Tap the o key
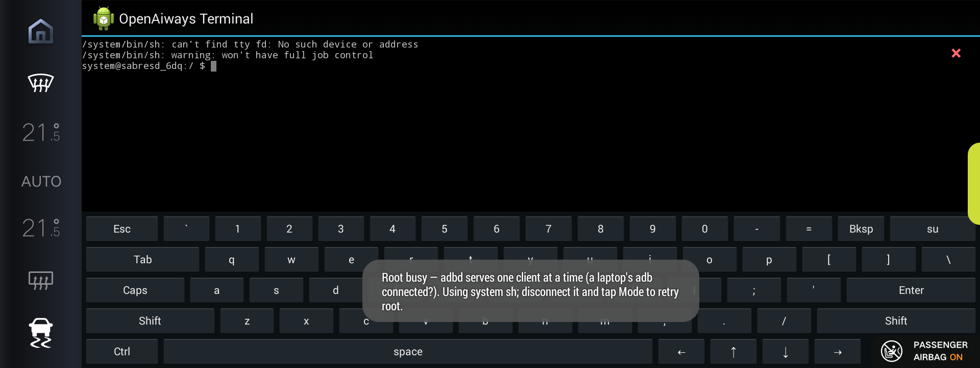Viewport: 980px width, 368px height. point(709,260)
